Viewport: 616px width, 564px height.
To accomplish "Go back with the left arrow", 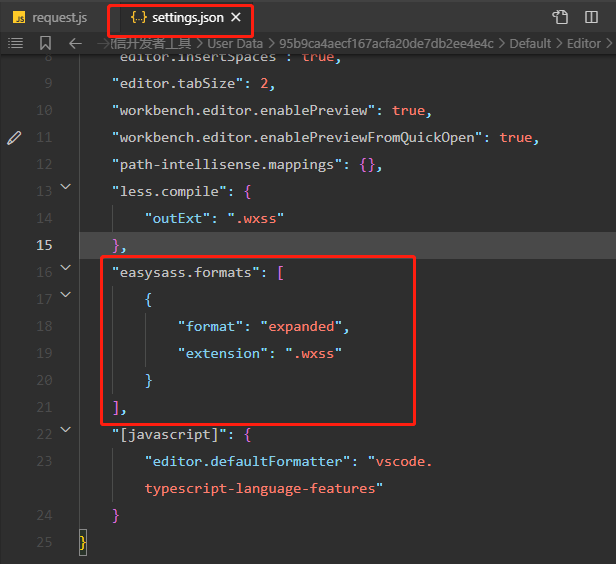I will 75,43.
